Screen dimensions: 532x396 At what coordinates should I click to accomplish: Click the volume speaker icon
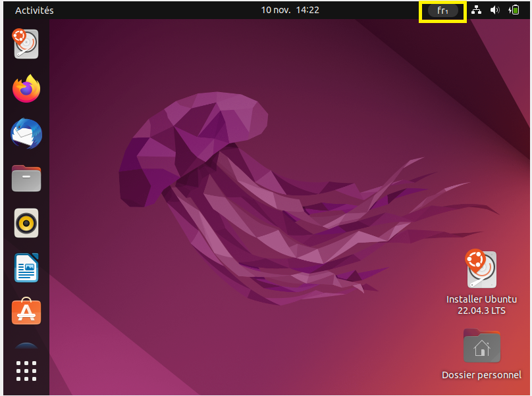click(495, 11)
